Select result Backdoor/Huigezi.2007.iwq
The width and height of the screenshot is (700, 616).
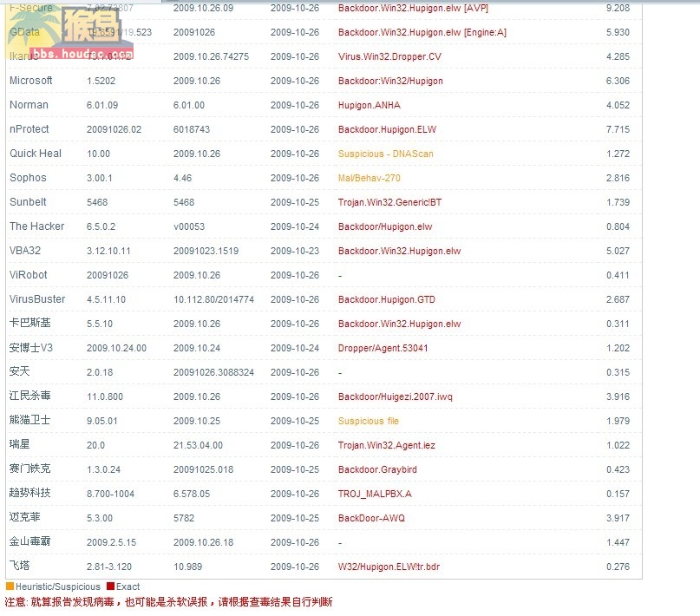click(395, 396)
